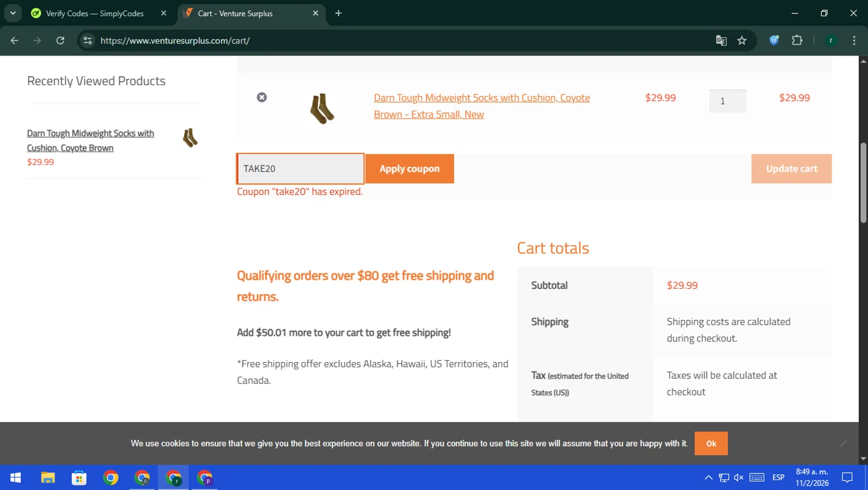Bookmark this page with the star
Screen dimensions: 868x490
(x=742, y=40)
